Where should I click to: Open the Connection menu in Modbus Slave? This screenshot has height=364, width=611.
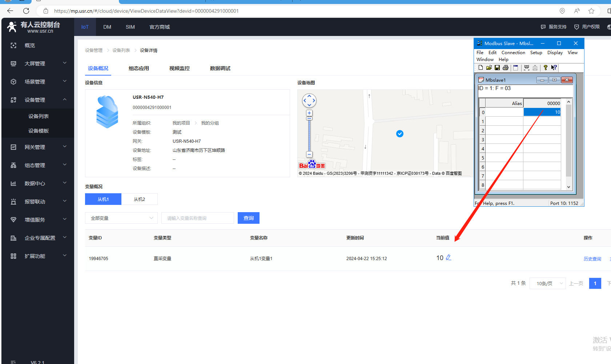tap(513, 53)
